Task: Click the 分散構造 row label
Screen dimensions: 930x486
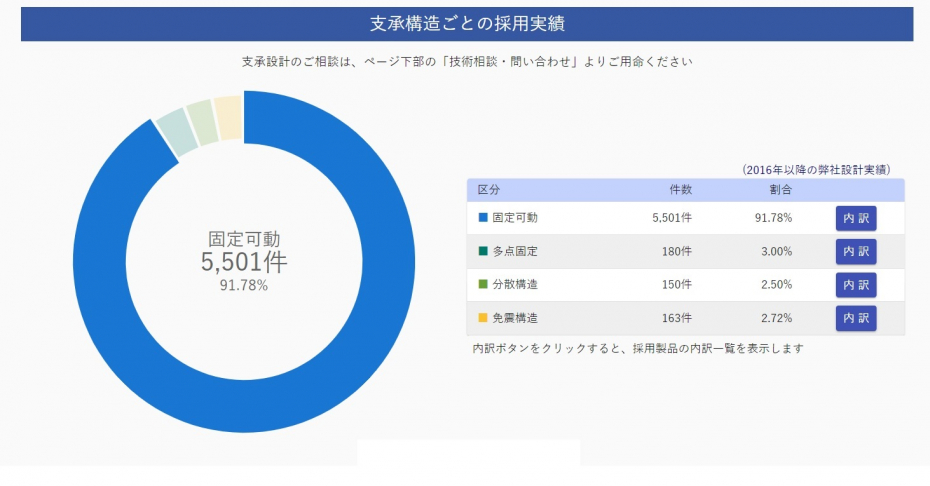Action: point(515,284)
